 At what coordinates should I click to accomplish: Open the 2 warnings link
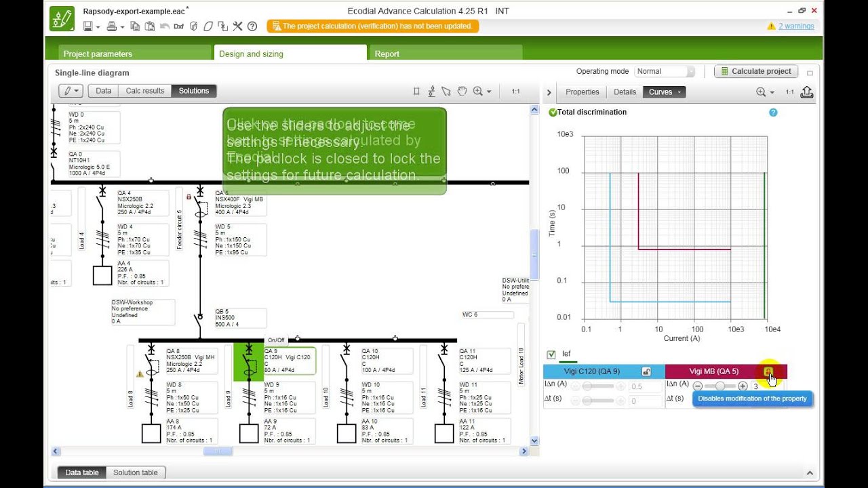pyautogui.click(x=796, y=26)
